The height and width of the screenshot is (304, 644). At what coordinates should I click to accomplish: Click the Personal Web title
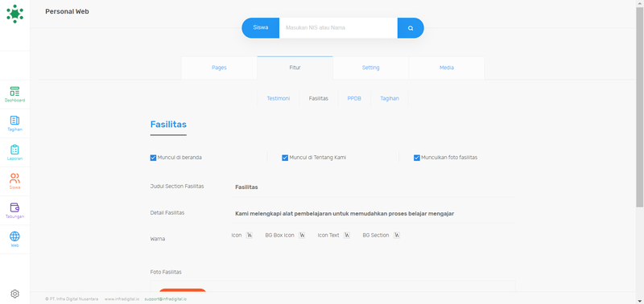(x=67, y=11)
